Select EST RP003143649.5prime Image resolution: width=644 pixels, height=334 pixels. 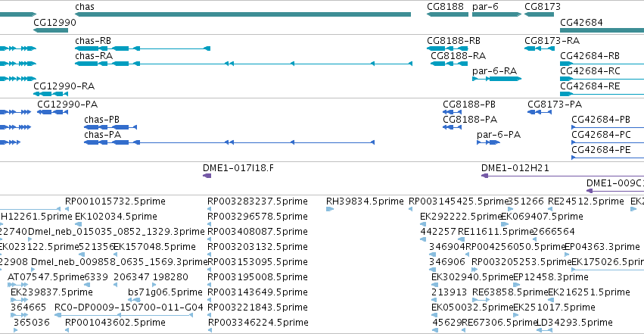[x=257, y=292]
